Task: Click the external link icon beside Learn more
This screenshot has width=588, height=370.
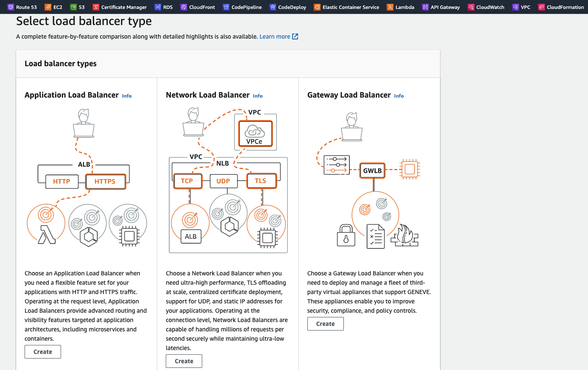Action: (295, 36)
